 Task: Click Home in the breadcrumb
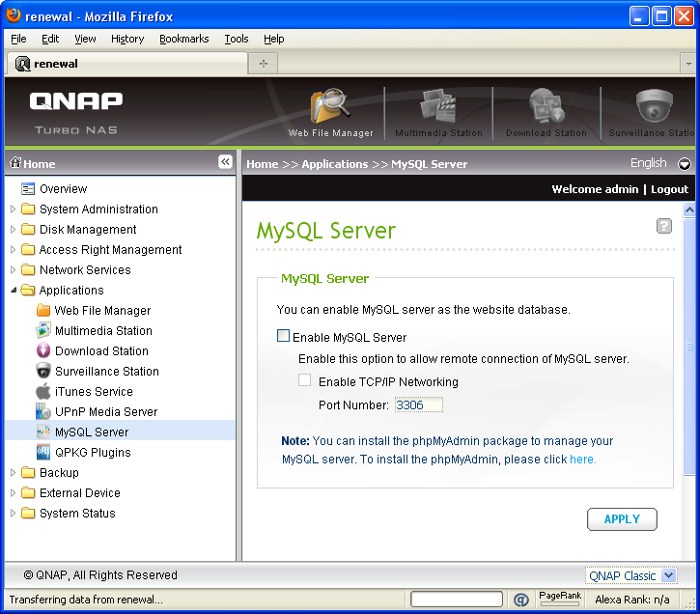[x=262, y=164]
